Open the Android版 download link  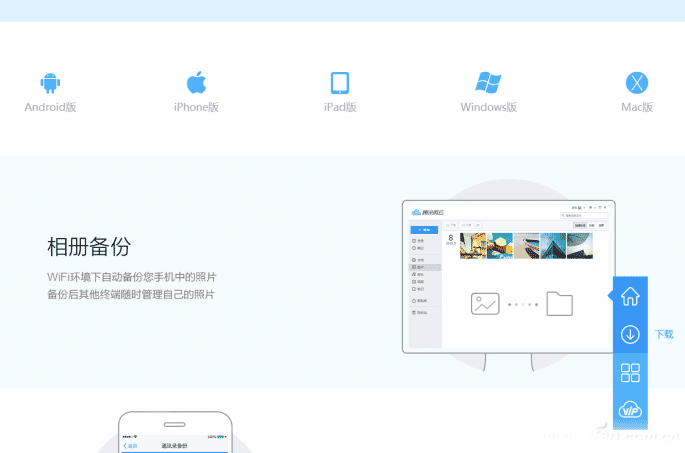(x=50, y=107)
